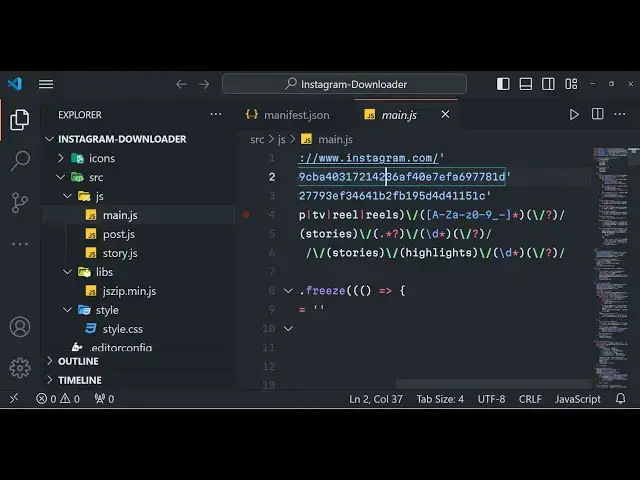This screenshot has height=480, width=640.
Task: Click the regex text on line 5
Action: coord(396,234)
